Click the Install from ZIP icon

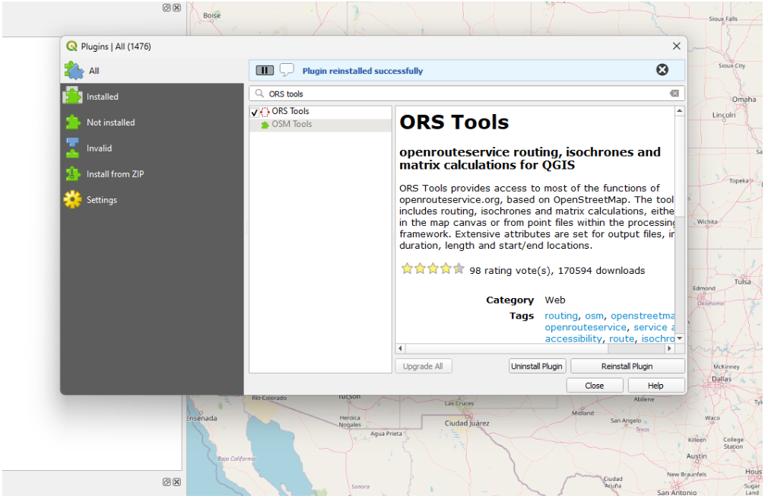pyautogui.click(x=73, y=174)
